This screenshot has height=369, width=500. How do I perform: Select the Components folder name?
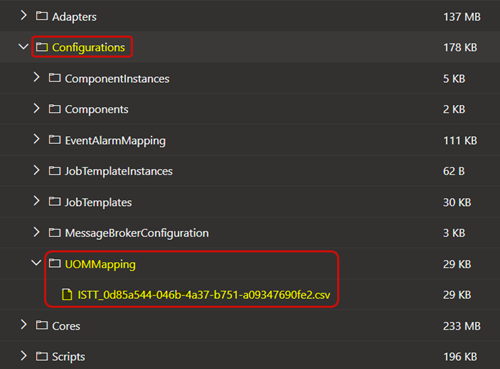[x=96, y=110]
